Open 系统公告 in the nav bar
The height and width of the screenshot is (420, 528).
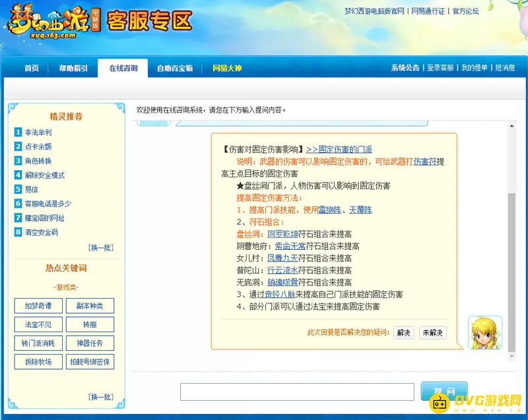click(405, 68)
